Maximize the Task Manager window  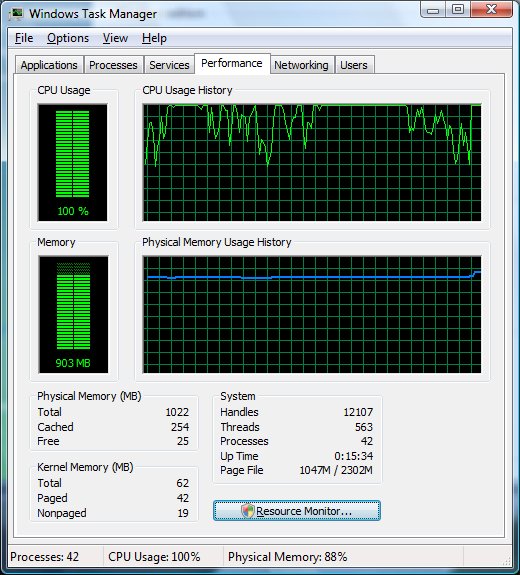[x=458, y=10]
